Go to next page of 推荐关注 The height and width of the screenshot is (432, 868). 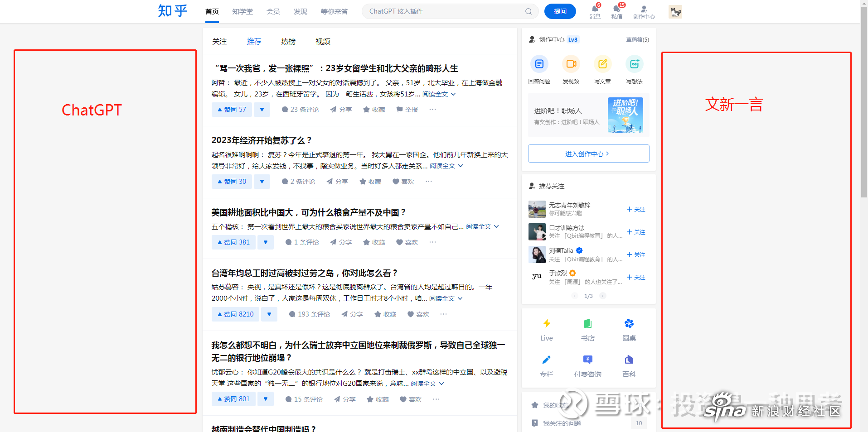[x=602, y=296]
